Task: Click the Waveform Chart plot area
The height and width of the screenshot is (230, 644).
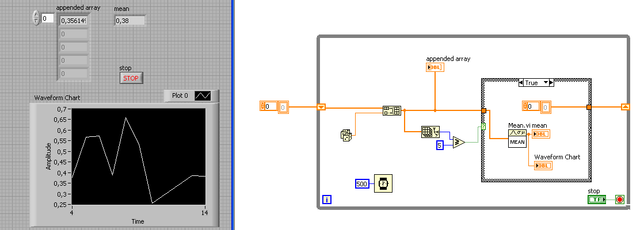Action: (x=138, y=156)
